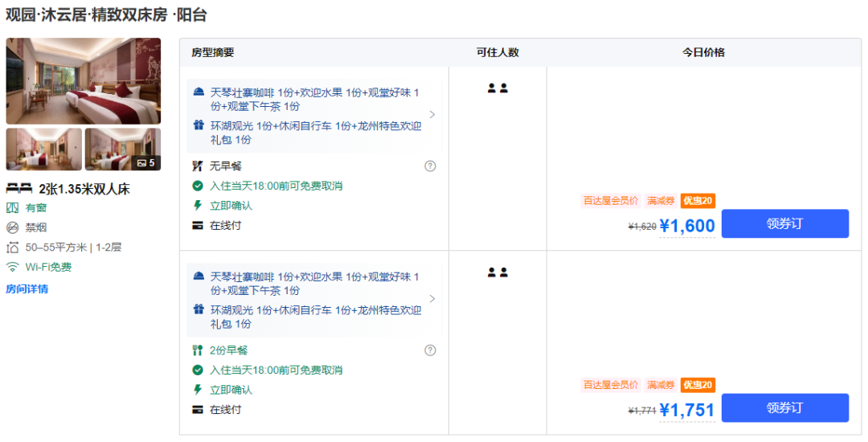Click the help icon beside 无早餐
Viewport: 868px width, 442px height.
click(x=430, y=166)
